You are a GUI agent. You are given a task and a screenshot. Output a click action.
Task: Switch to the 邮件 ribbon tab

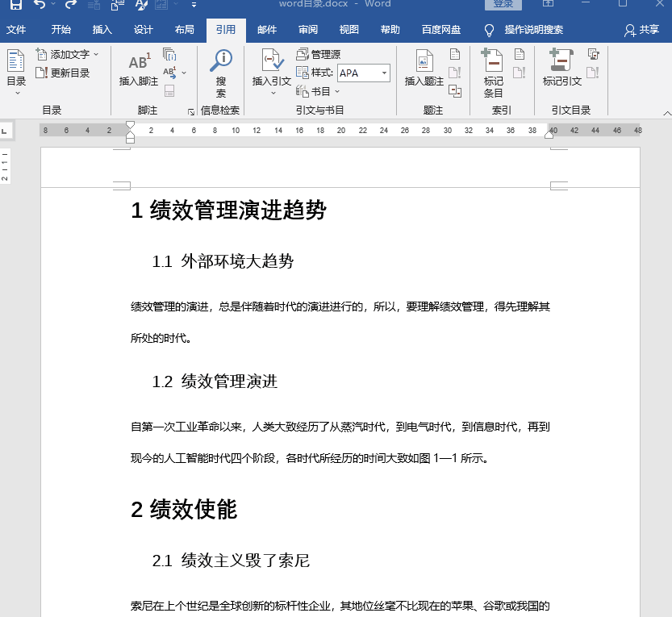pos(266,29)
